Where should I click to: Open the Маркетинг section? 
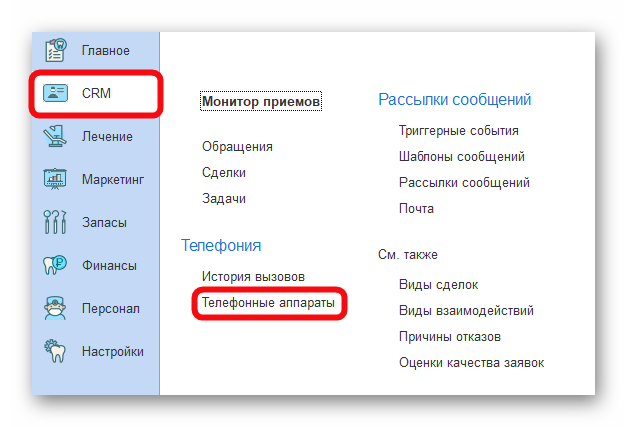[113, 180]
